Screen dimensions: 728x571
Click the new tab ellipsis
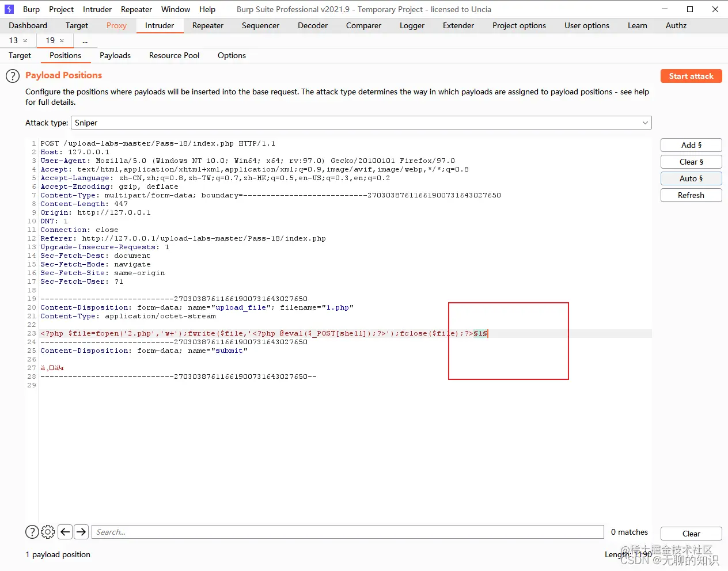pyautogui.click(x=85, y=40)
